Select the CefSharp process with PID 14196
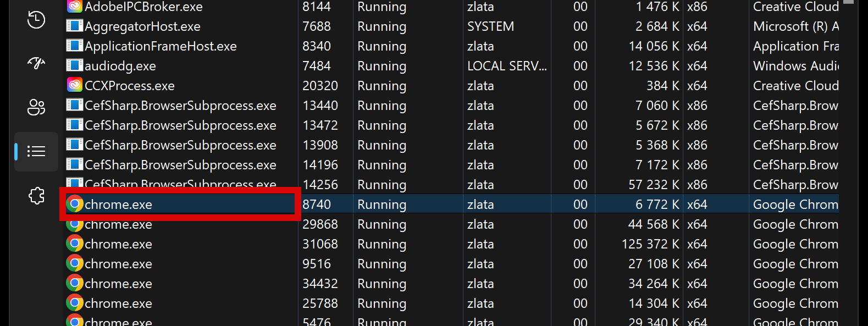 click(180, 165)
